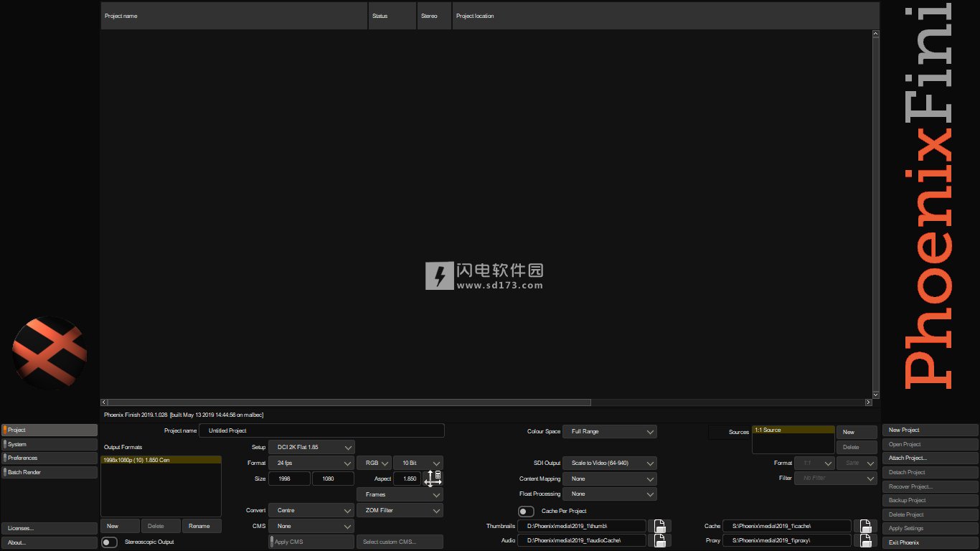Click the Attach Project button

(930, 458)
